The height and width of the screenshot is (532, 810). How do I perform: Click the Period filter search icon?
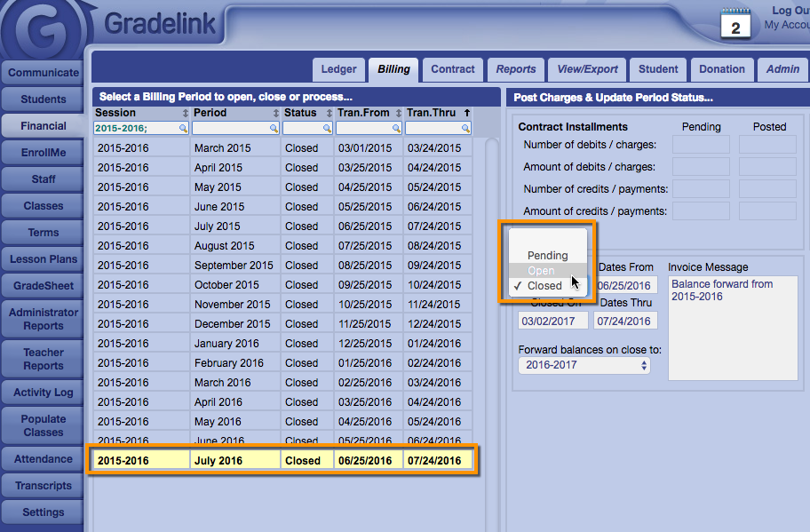[x=274, y=129]
